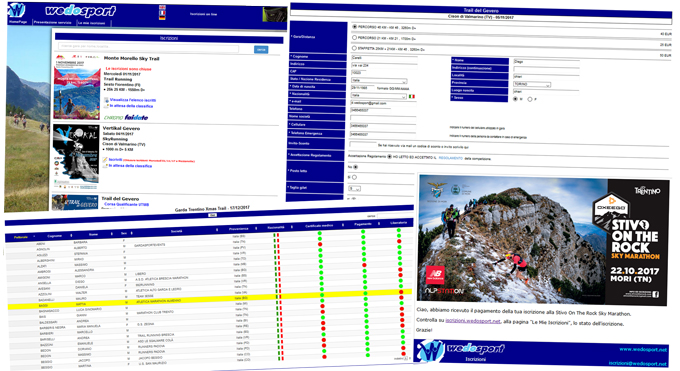Image resolution: width=680 pixels, height=371 pixels.
Task: Select PERCORSO 21 KM race option
Action: pos(354,38)
